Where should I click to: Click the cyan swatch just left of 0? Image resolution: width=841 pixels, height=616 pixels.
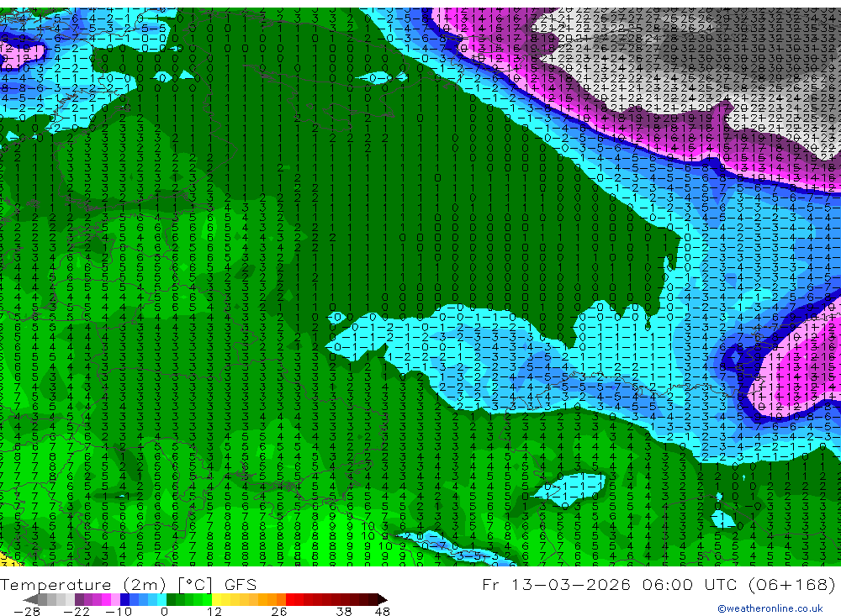161,599
